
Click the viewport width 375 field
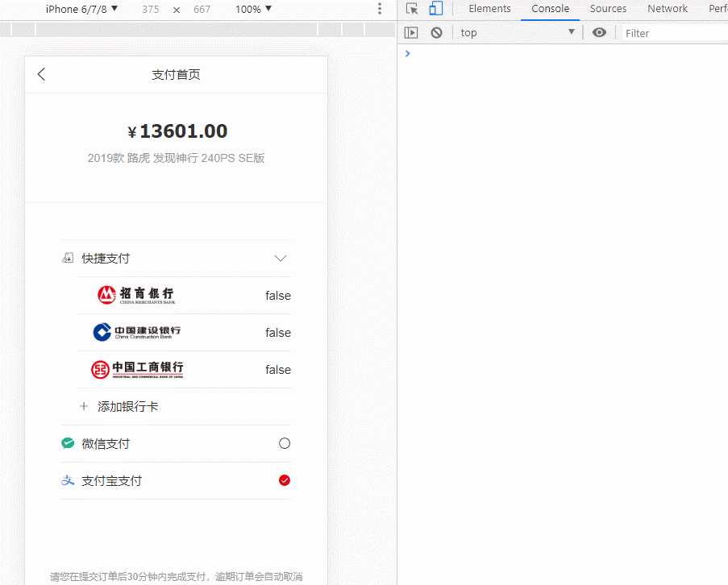coord(151,10)
